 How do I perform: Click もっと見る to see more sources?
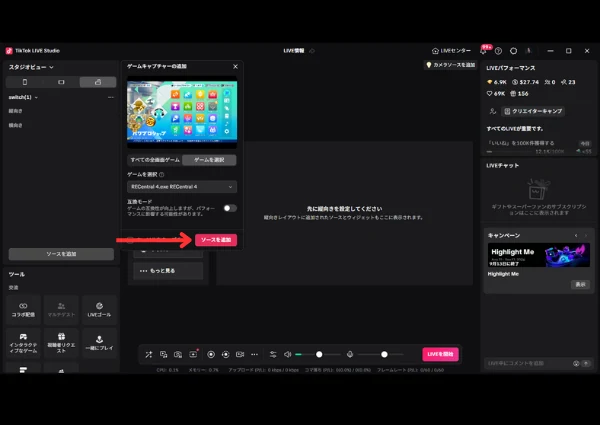(x=168, y=271)
